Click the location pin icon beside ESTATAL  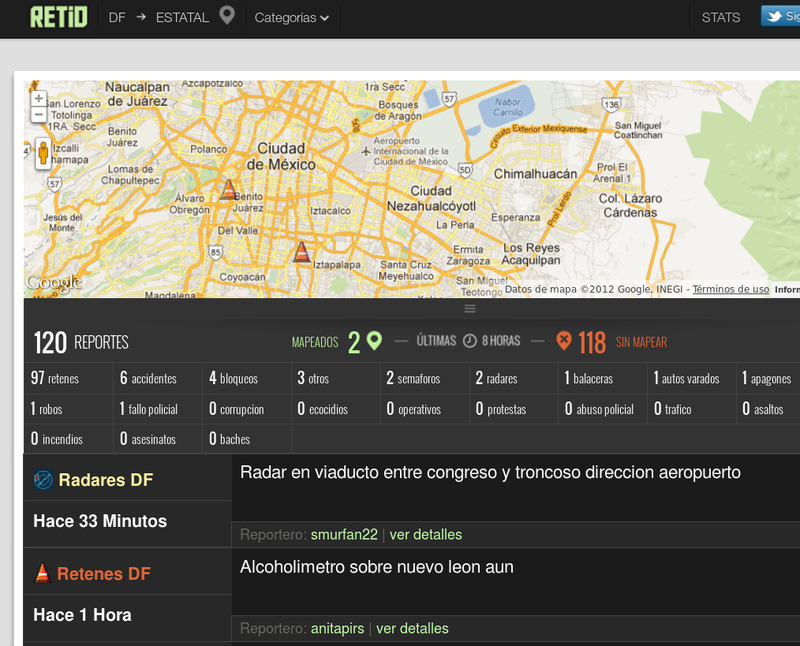click(227, 15)
